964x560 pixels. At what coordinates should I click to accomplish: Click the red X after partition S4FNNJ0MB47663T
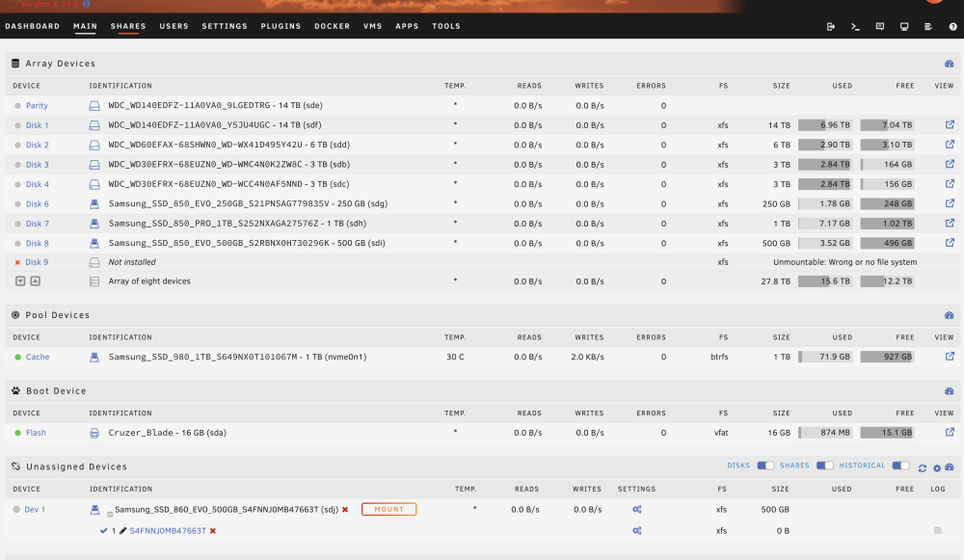tap(213, 531)
